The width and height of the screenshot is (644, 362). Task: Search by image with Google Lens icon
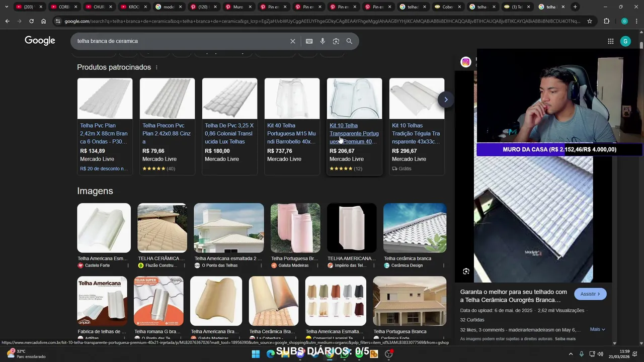click(336, 41)
